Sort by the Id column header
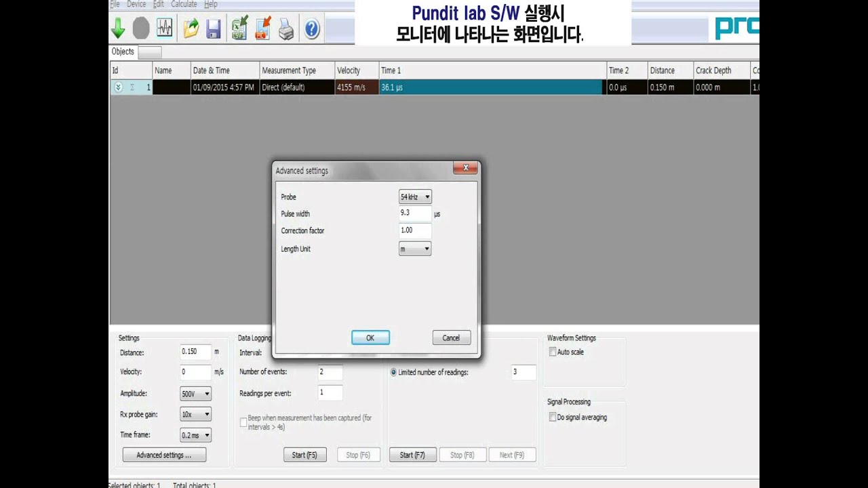This screenshot has height=488, width=868. [131, 70]
